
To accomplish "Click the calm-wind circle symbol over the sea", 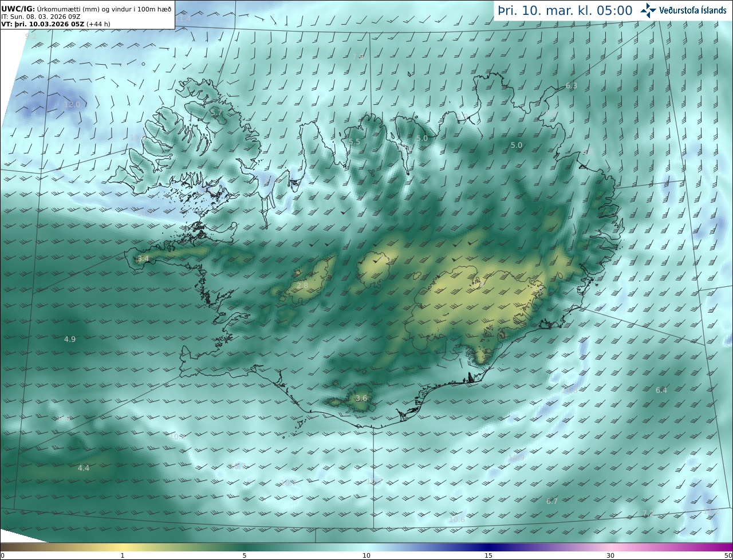I will 143,64.
